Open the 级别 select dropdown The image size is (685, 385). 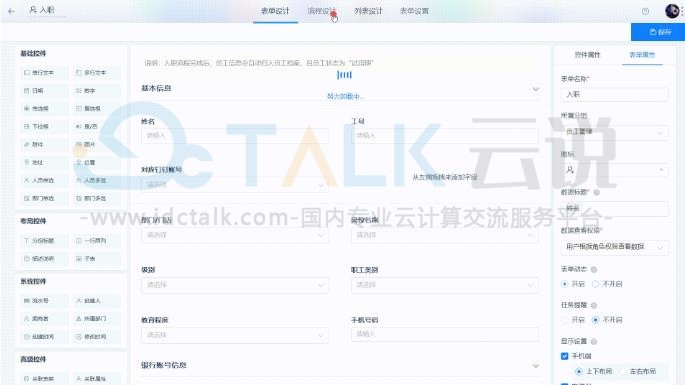coord(235,285)
